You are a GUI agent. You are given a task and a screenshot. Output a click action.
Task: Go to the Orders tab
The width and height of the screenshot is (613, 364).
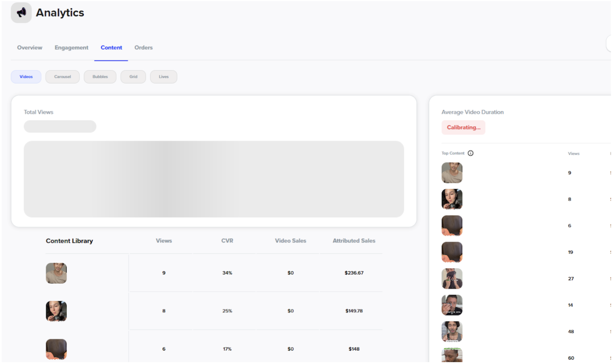pos(144,48)
